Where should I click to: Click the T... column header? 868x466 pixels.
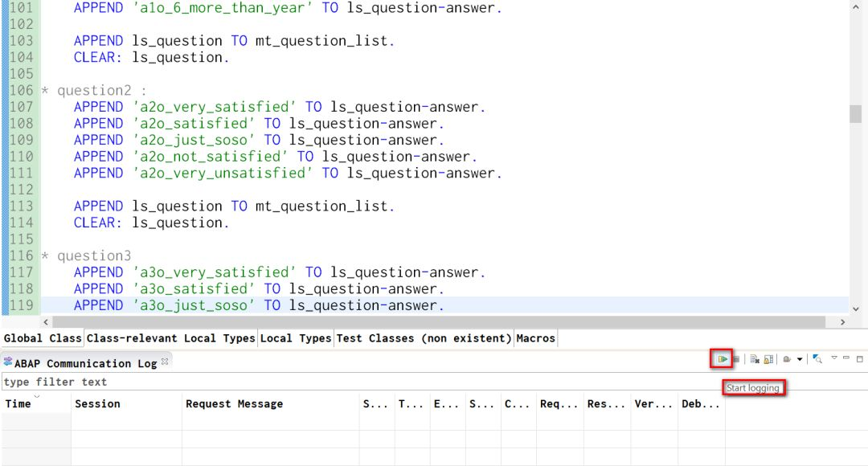pyautogui.click(x=411, y=403)
